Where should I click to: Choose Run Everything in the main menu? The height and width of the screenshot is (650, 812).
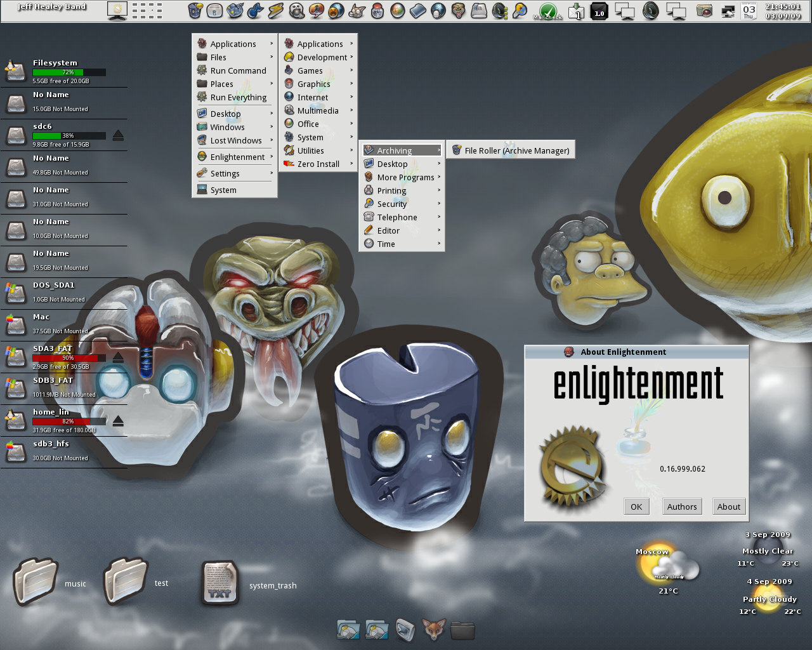pyautogui.click(x=235, y=97)
